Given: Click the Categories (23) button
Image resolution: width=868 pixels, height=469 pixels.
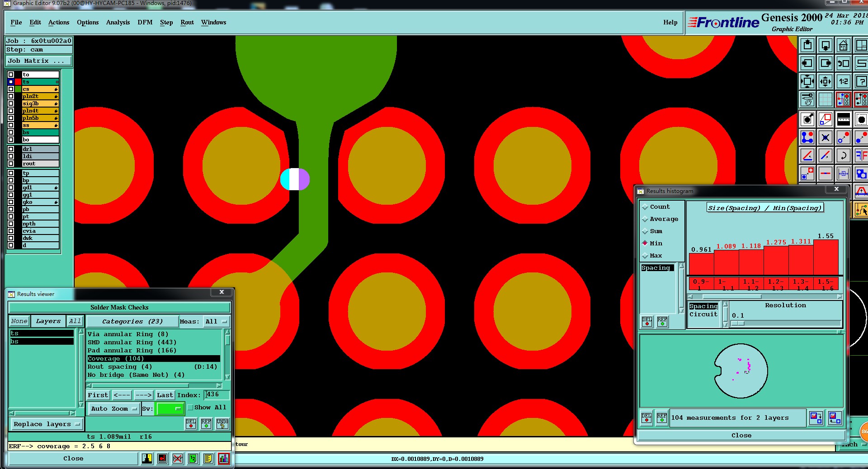Looking at the screenshot, I should pyautogui.click(x=132, y=322).
